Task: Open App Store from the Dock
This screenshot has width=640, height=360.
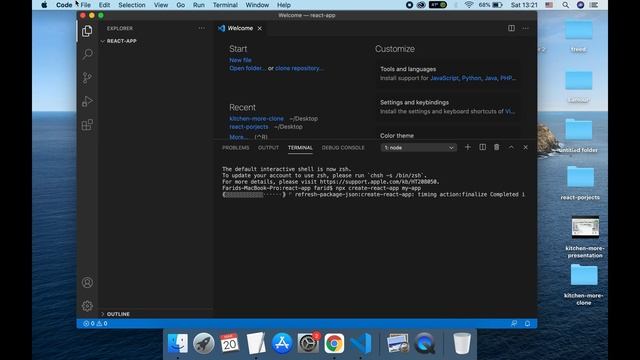Action: click(x=282, y=343)
